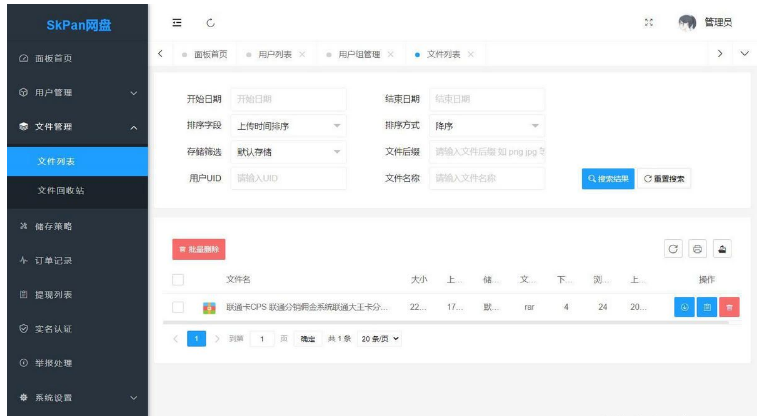This screenshot has height=416, width=775.
Task: Click the red delete icon in file row
Action: coord(729,307)
